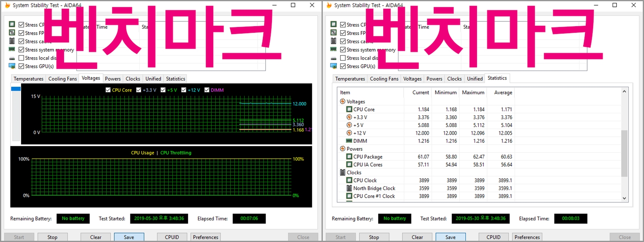The width and height of the screenshot is (644, 242).
Task: Open Unified tab in left window
Action: pos(153,79)
